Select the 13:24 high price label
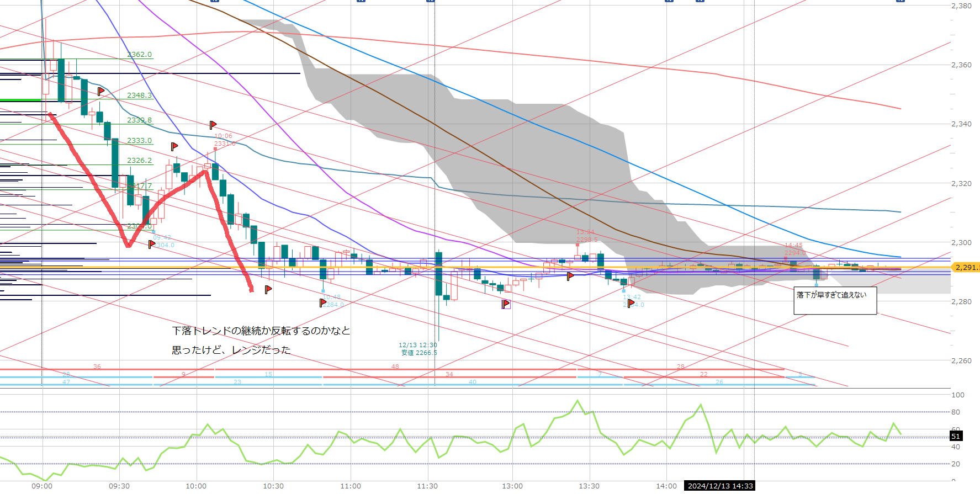 [586, 236]
